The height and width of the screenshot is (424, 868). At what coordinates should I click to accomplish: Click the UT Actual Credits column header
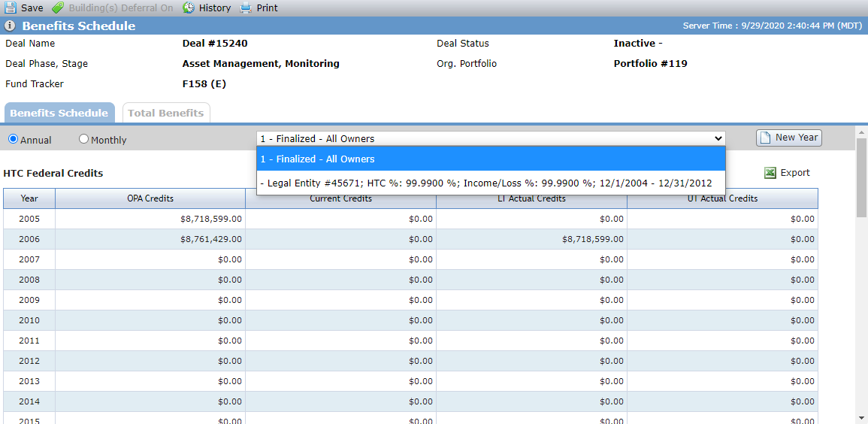(x=722, y=198)
